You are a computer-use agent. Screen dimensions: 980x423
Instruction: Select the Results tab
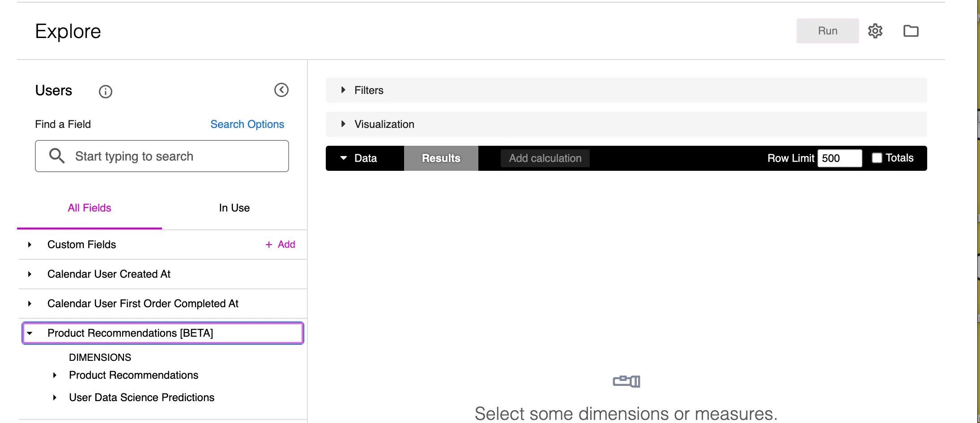(441, 158)
